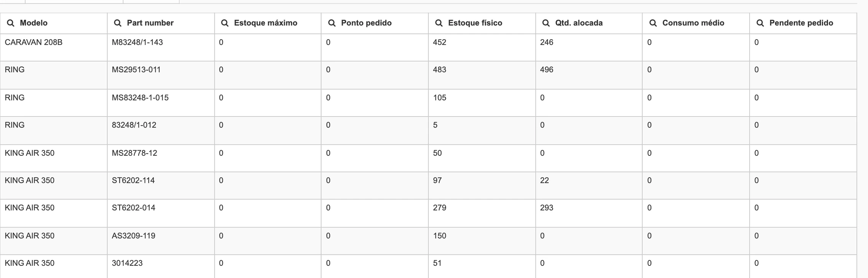Select the ST6202-114 row
The height and width of the screenshot is (278, 868).
[428, 185]
